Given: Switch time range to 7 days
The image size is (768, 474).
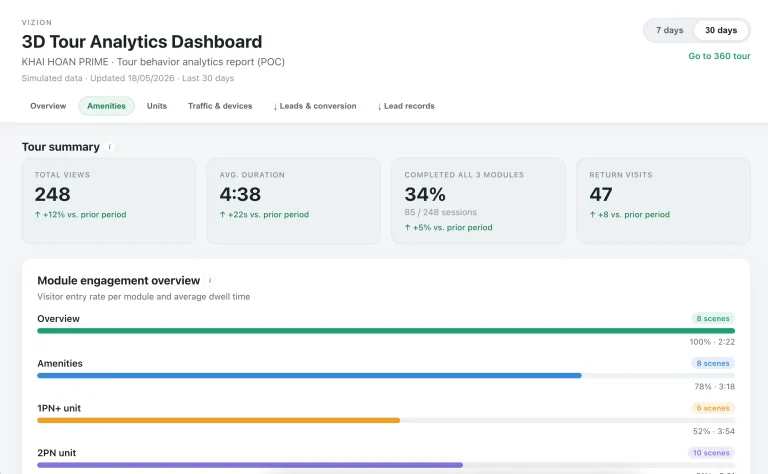Looking at the screenshot, I should tap(670, 30).
